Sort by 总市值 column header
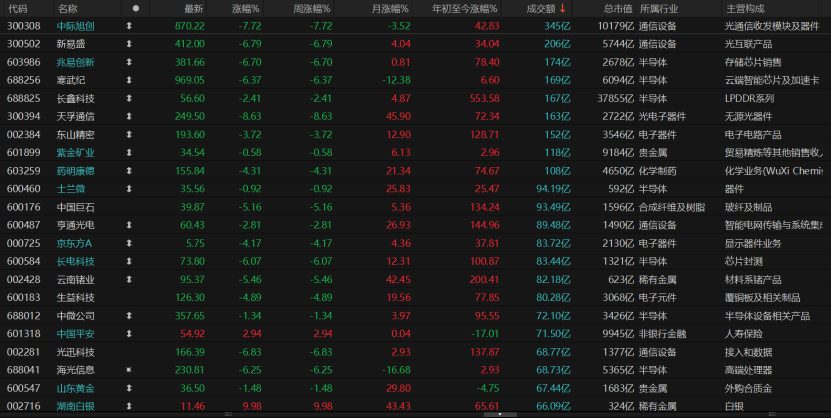Viewport: 831px width, 418px height. pos(618,8)
